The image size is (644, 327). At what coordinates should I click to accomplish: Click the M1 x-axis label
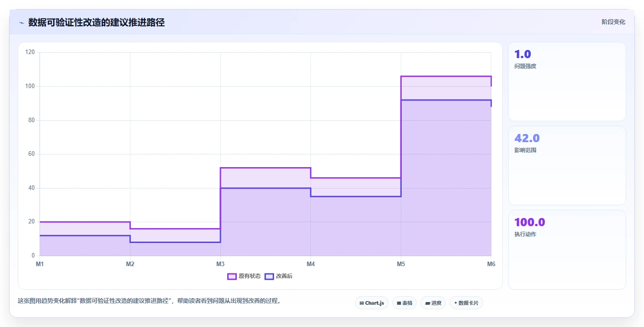pyautogui.click(x=40, y=264)
